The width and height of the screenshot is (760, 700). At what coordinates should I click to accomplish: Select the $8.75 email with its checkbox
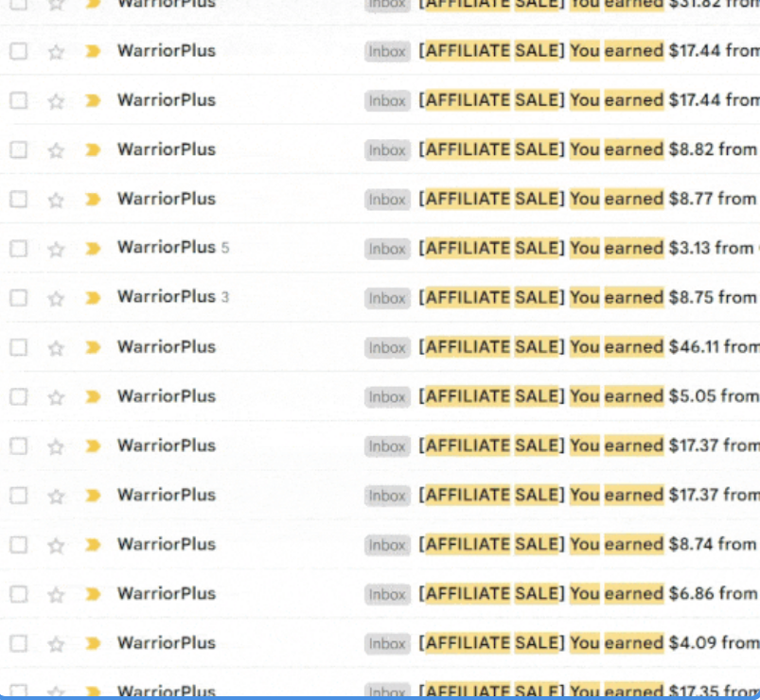18,298
